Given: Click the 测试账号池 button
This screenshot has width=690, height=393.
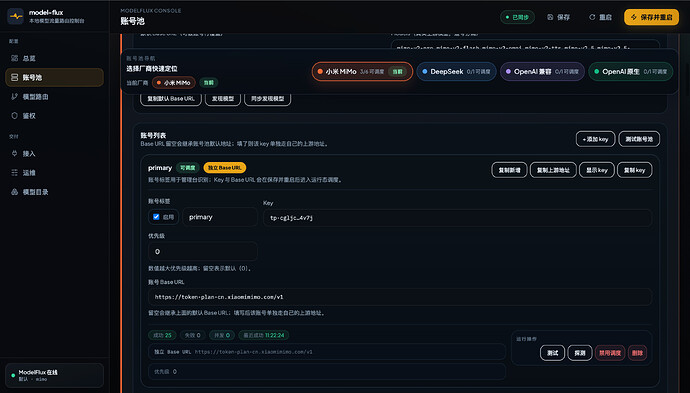Looking at the screenshot, I should 639,139.
